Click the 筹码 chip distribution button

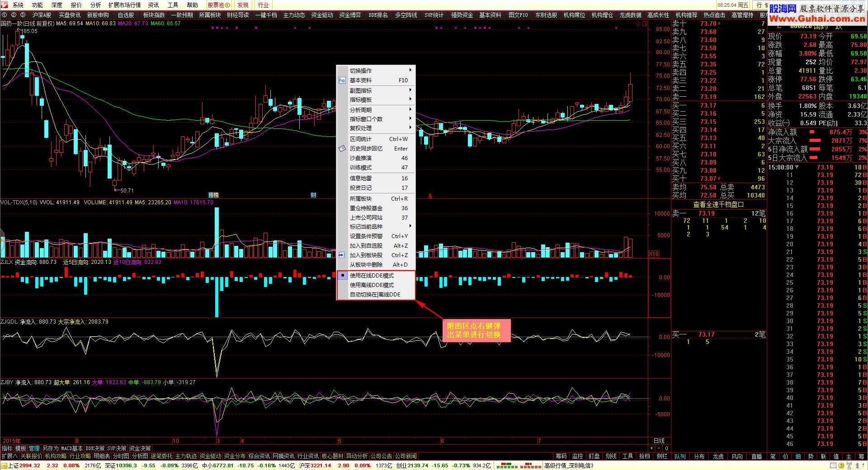click(561, 456)
